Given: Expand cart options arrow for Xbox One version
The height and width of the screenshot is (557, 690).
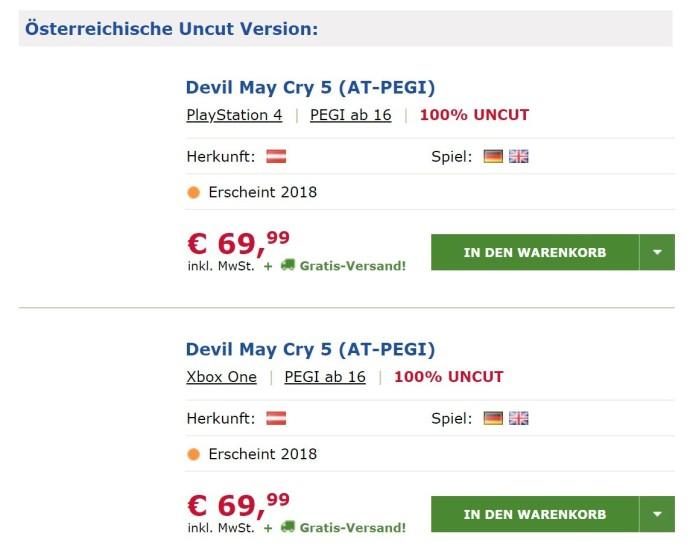Looking at the screenshot, I should pos(657,514).
